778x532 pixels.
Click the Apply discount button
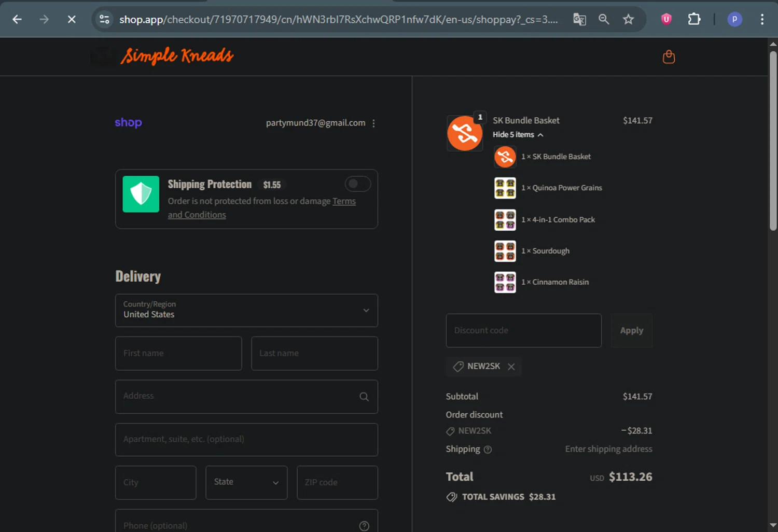632,330
